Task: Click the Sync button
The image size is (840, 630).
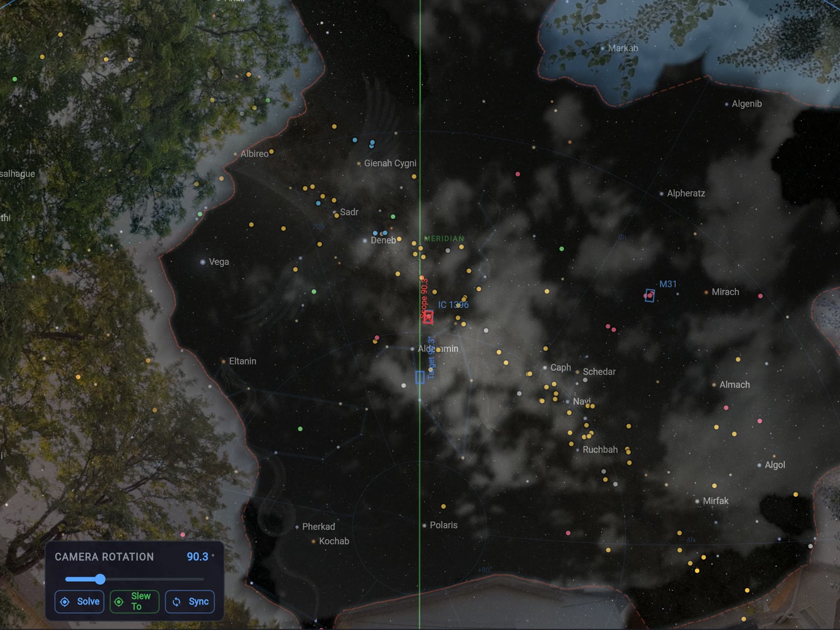Action: (190, 602)
